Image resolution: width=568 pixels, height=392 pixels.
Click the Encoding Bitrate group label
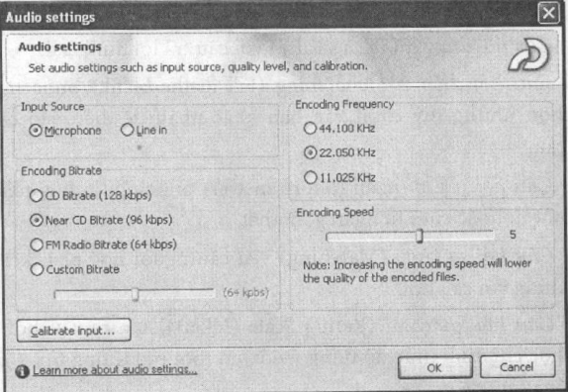(61, 171)
